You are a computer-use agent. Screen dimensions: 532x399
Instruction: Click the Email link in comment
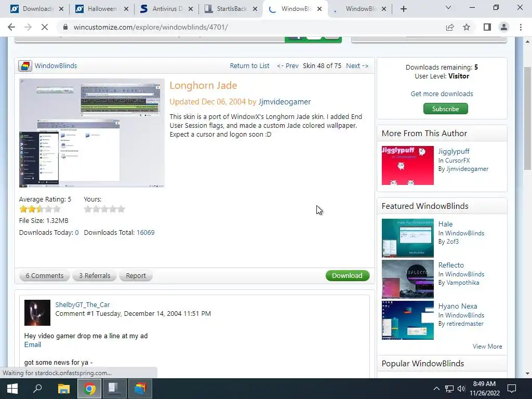33,345
